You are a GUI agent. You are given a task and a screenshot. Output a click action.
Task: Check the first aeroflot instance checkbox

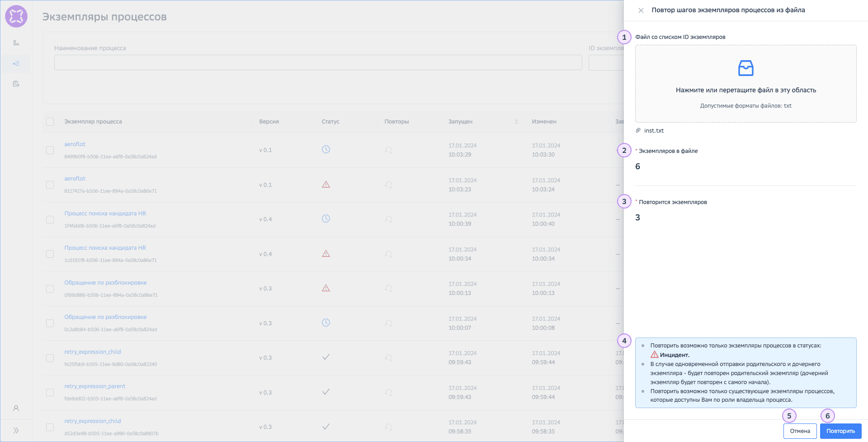[50, 150]
